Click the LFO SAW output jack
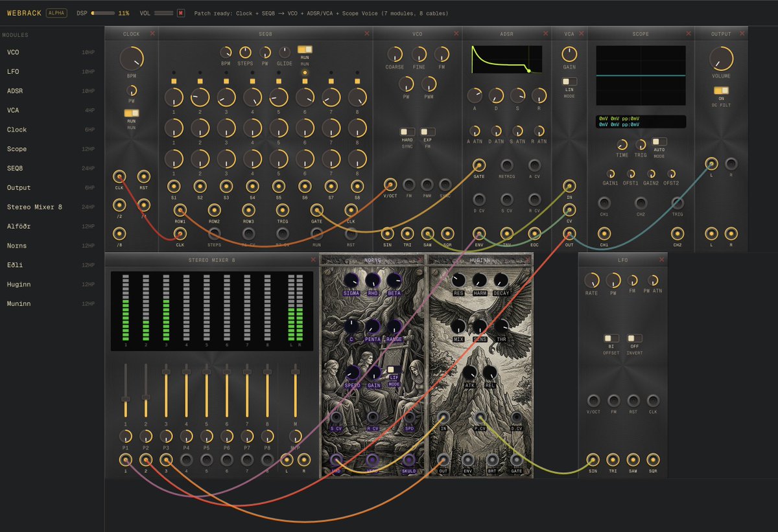Viewport: 778px width, 532px height. click(633, 459)
